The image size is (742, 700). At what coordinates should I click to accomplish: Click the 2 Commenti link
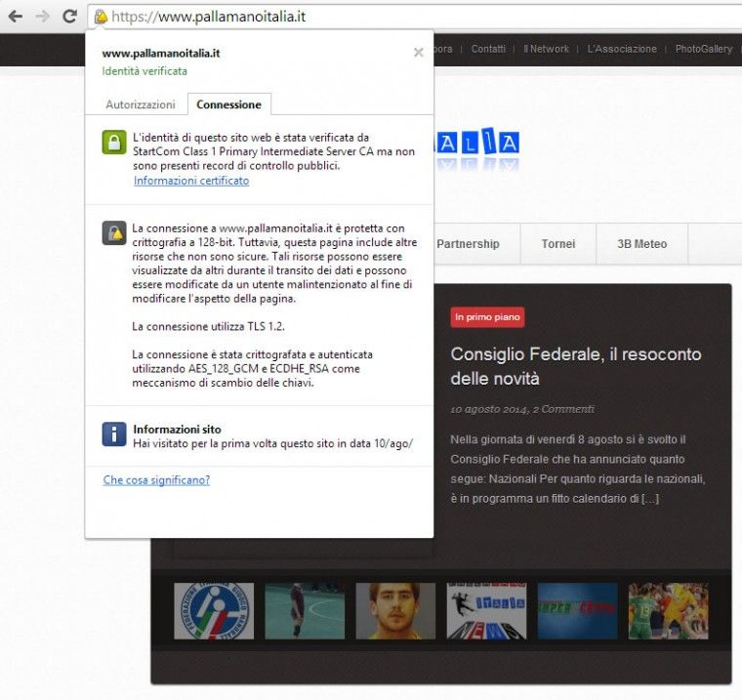563,409
